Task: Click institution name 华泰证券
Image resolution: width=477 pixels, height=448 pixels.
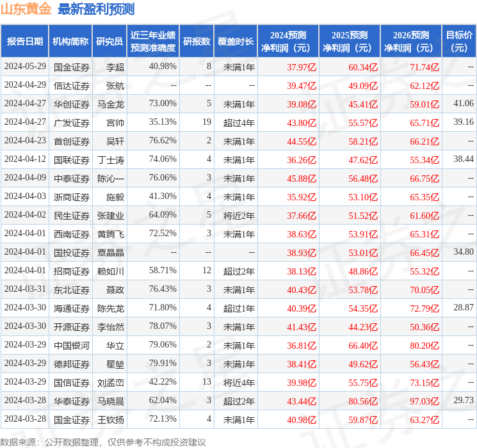Action: pyautogui.click(x=72, y=401)
